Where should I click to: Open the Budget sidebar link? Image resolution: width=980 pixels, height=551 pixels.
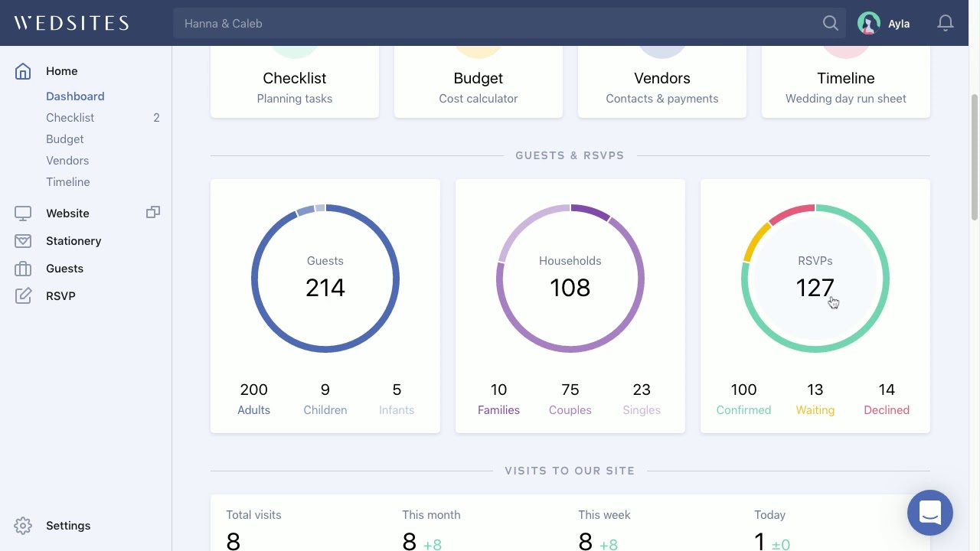(x=65, y=139)
